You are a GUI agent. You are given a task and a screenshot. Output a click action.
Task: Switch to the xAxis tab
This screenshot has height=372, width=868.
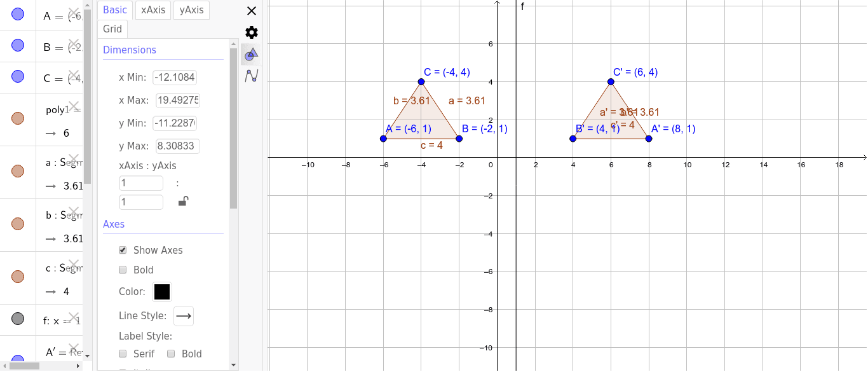(x=153, y=10)
